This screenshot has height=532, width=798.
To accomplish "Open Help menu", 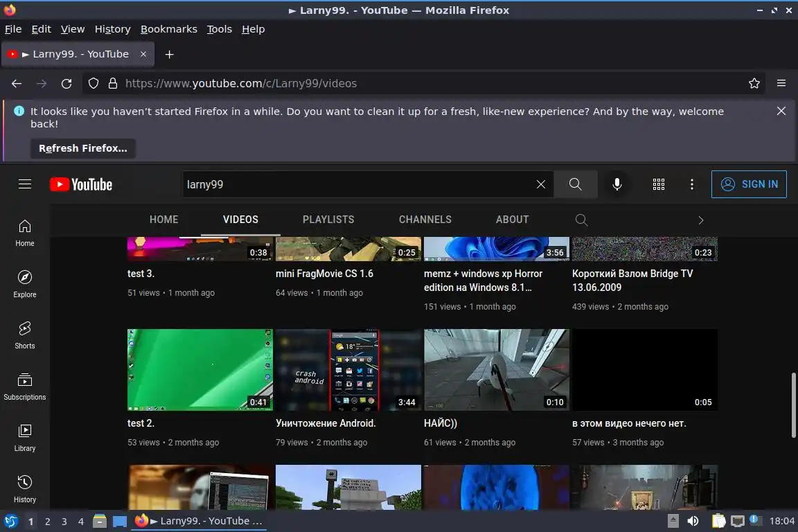I will pos(253,29).
